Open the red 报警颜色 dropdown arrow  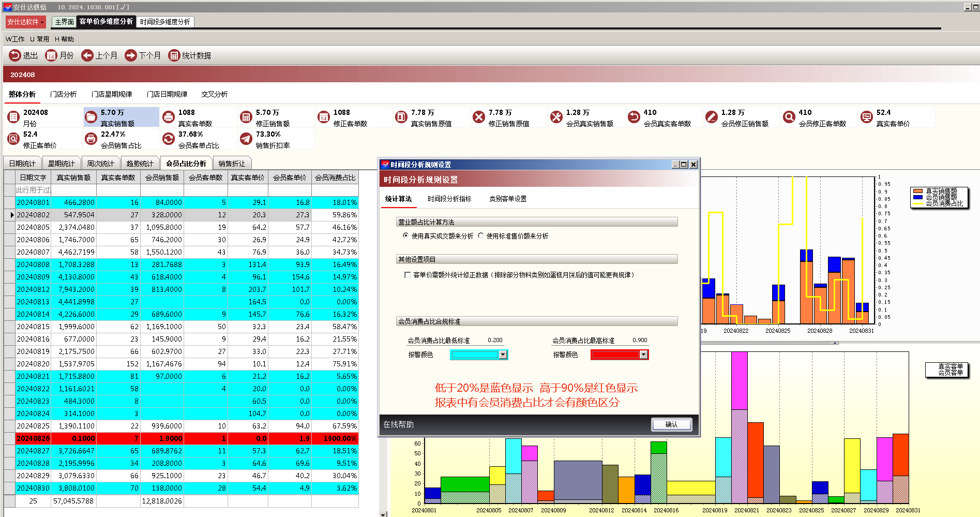coord(643,354)
